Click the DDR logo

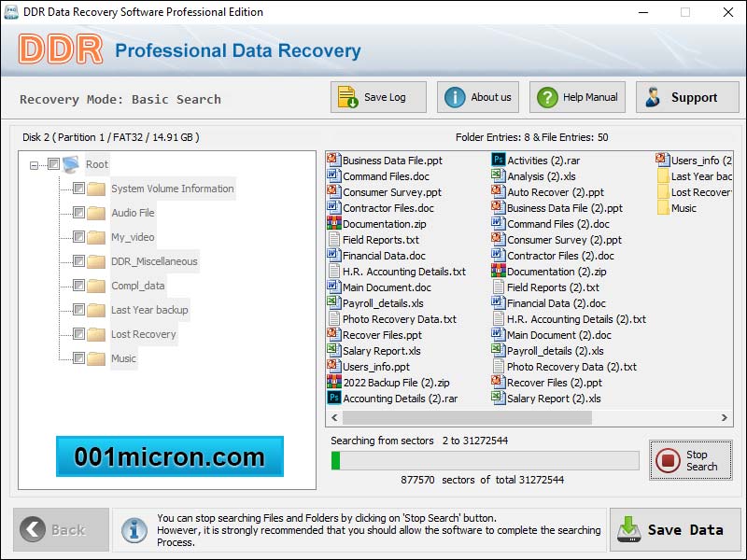(x=61, y=49)
